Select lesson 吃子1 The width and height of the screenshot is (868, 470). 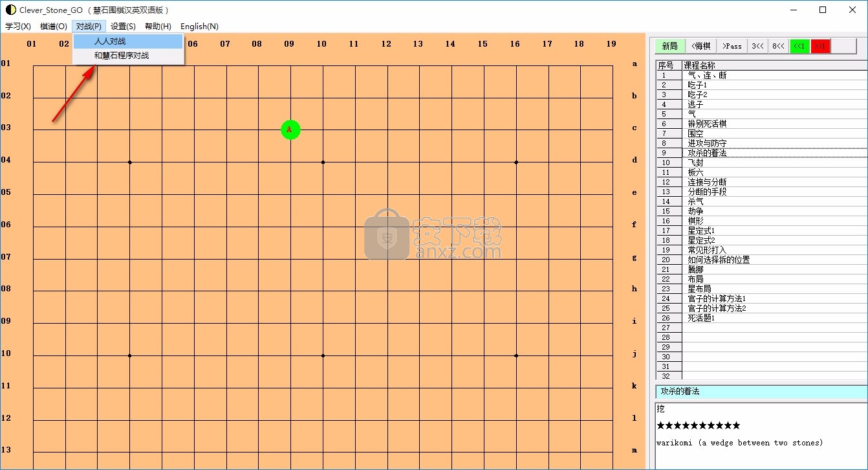point(774,85)
